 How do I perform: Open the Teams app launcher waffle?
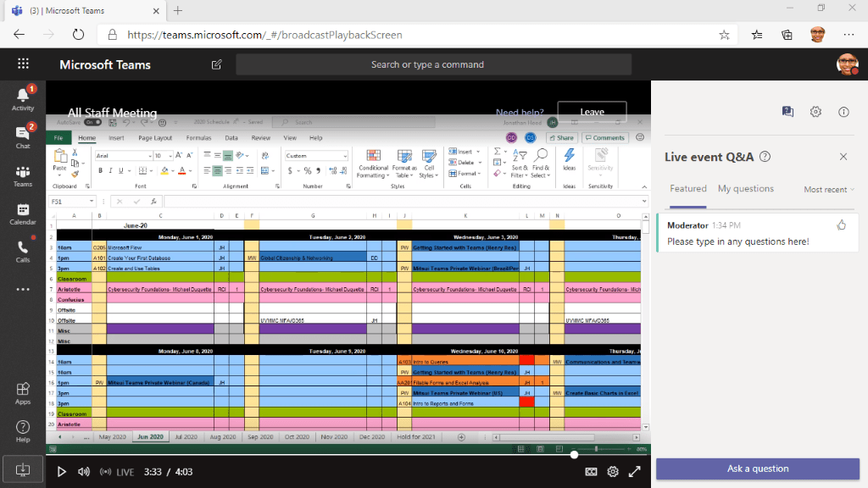[x=23, y=64]
